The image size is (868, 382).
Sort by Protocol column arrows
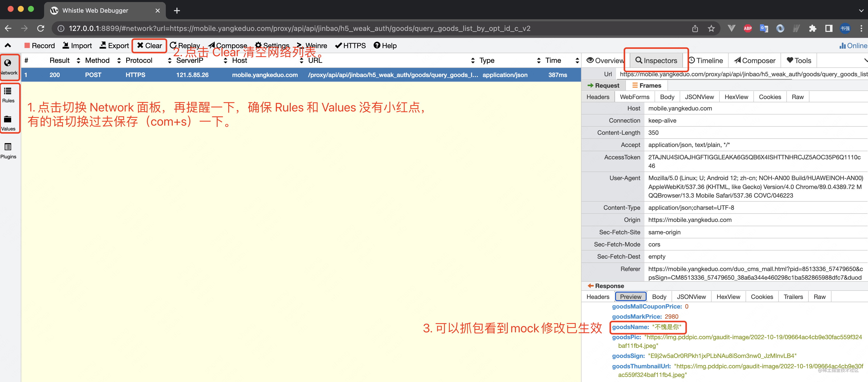tap(170, 61)
